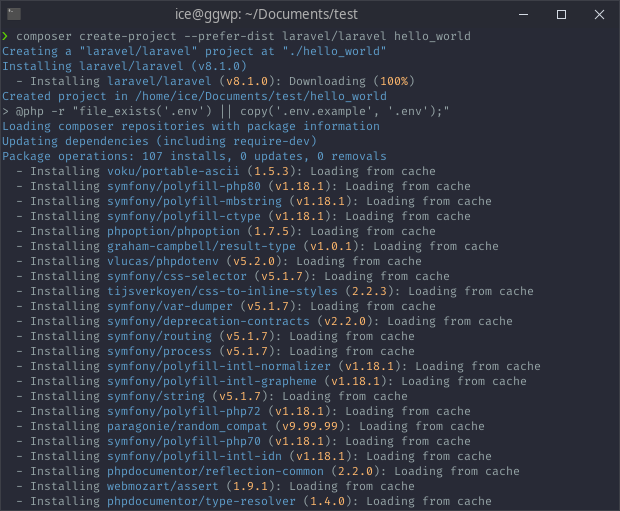Click the paragonie/random_compat package name
Viewport: 620px width, 511px height.
click(x=187, y=426)
